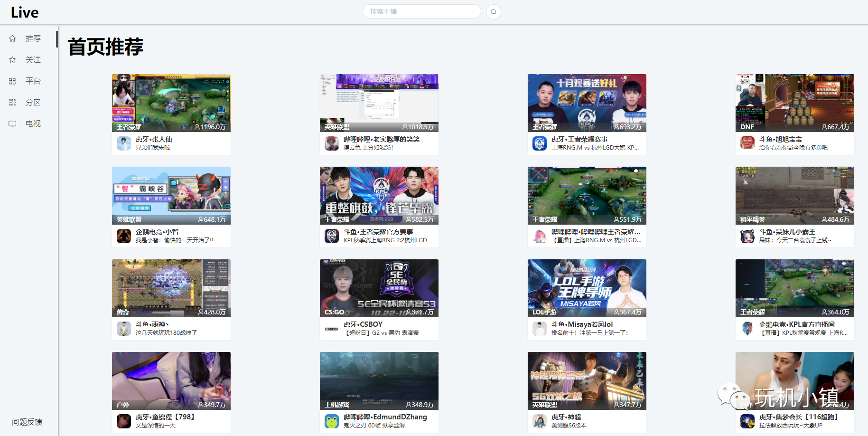Open the 主机游戏 EdmundDZhang stream thumbnail
Viewport: 868px width, 436px height.
[x=379, y=381]
